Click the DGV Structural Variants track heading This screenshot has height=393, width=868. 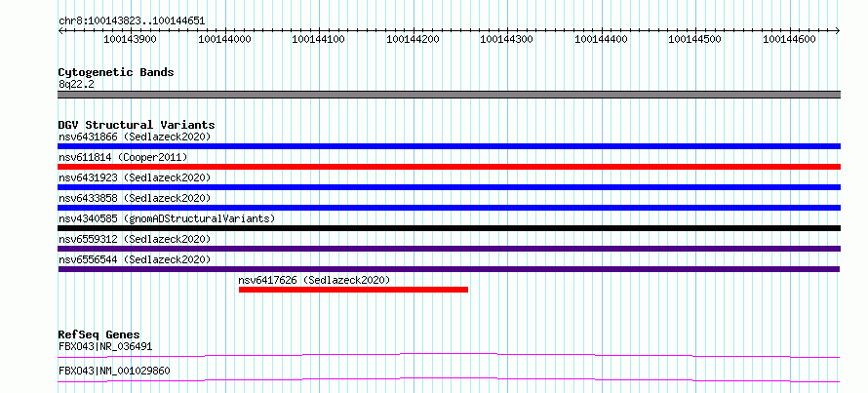(x=137, y=125)
